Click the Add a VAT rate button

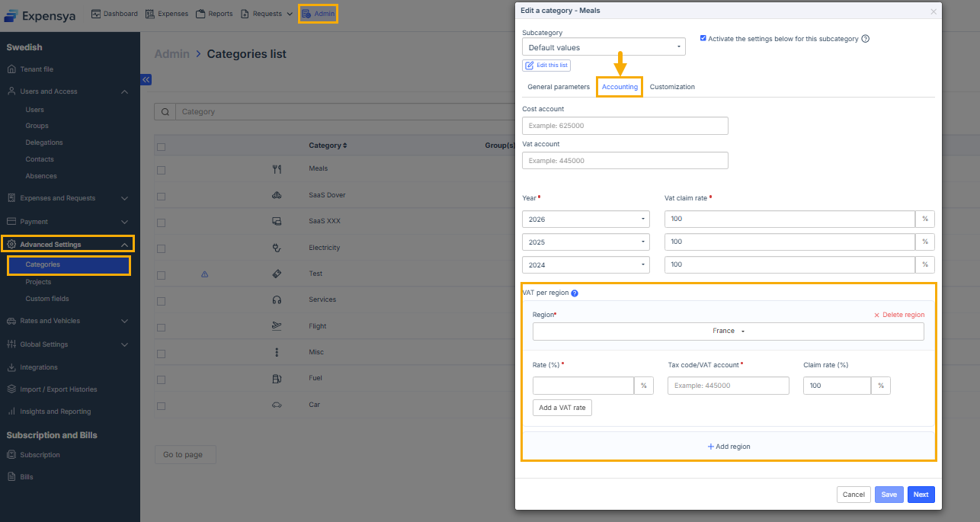pyautogui.click(x=562, y=408)
